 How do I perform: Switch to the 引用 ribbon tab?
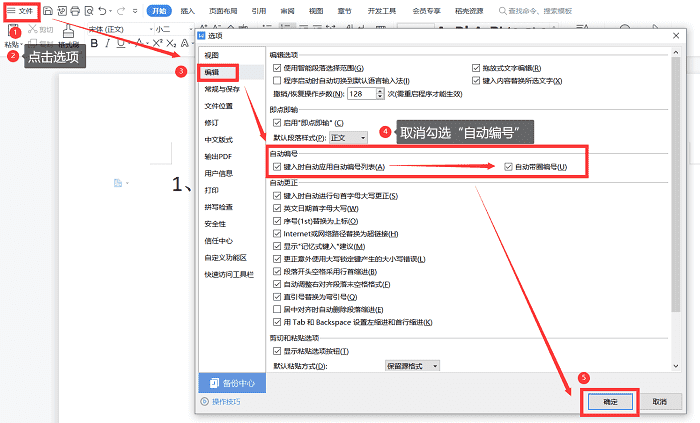[258, 11]
